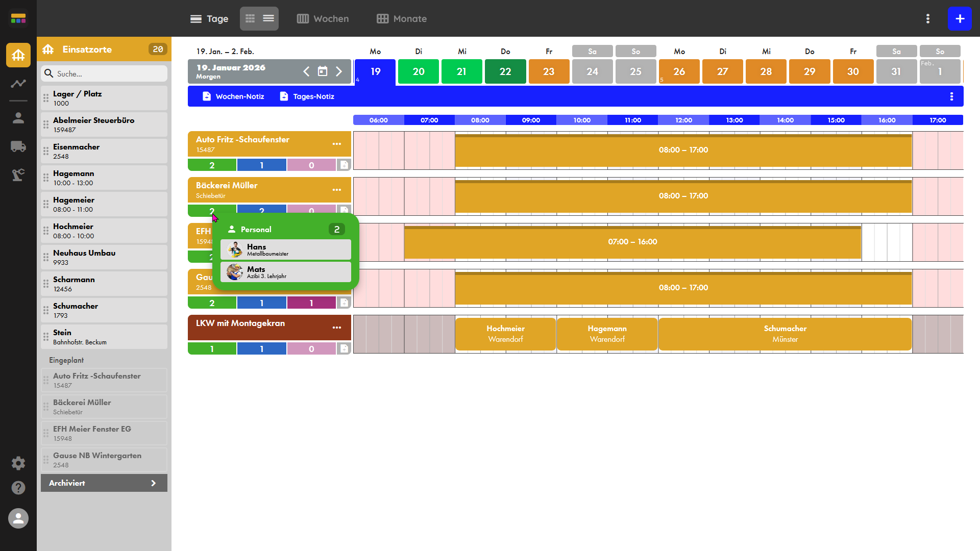Click the blue plus add button

(x=960, y=19)
